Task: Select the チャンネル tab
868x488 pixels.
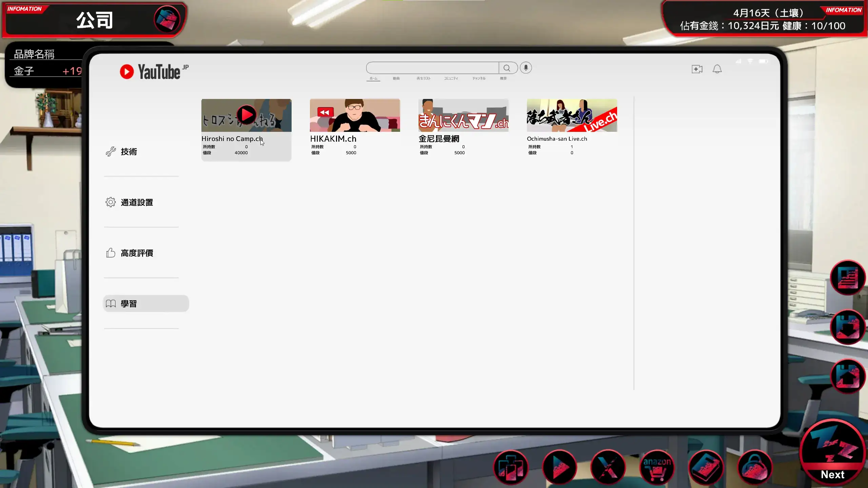Action: point(479,78)
